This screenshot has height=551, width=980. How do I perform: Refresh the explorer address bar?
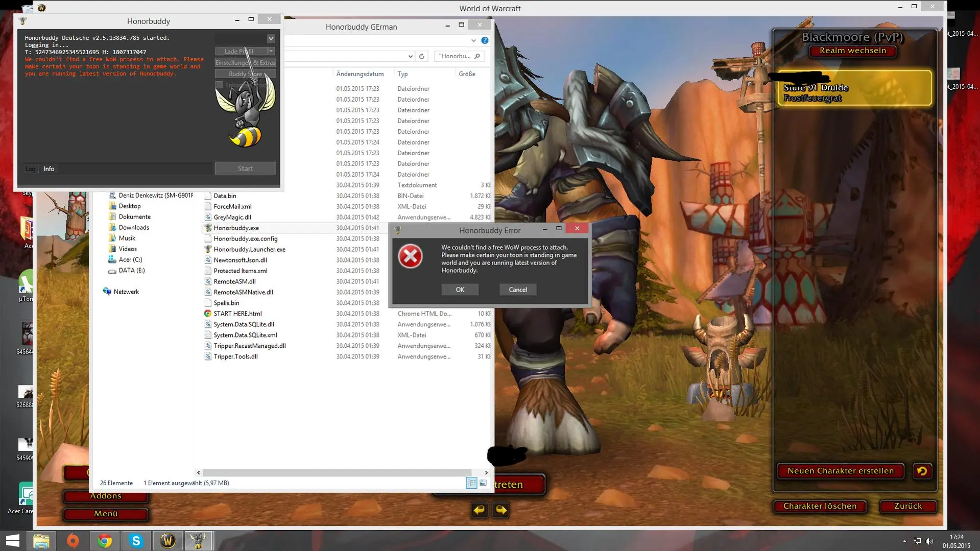(421, 56)
